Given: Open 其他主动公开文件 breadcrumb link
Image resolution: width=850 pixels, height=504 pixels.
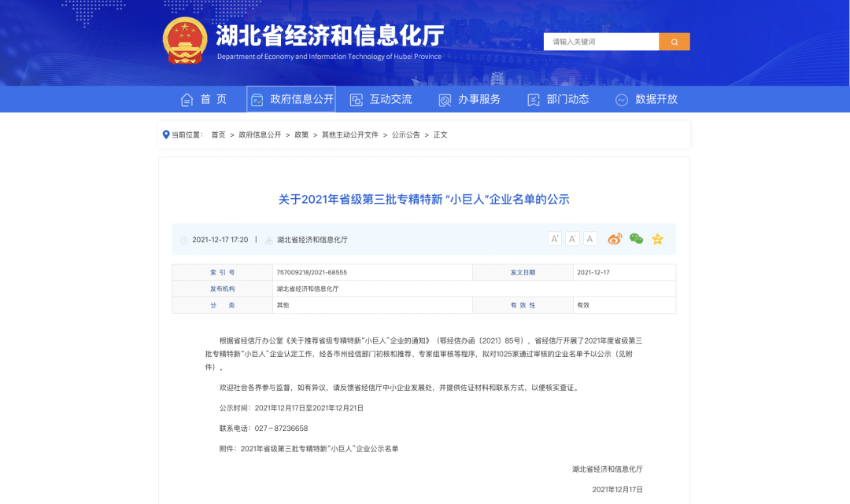Looking at the screenshot, I should point(349,134).
